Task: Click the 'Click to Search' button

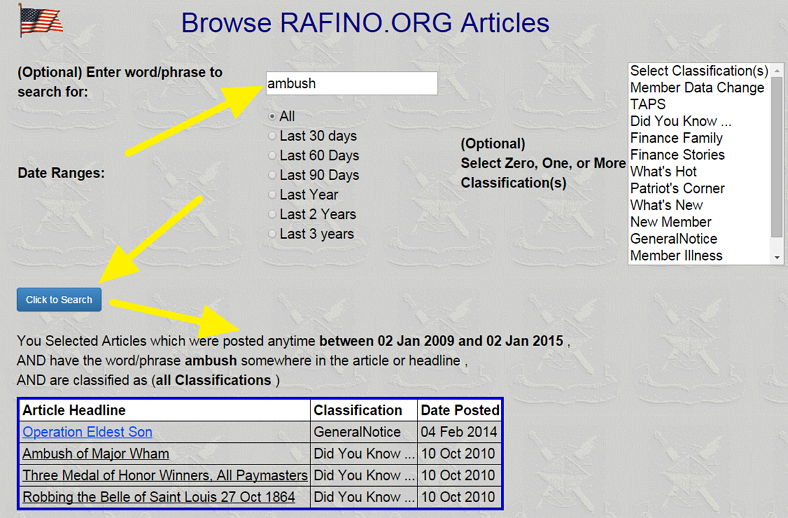Action: pos(59,299)
